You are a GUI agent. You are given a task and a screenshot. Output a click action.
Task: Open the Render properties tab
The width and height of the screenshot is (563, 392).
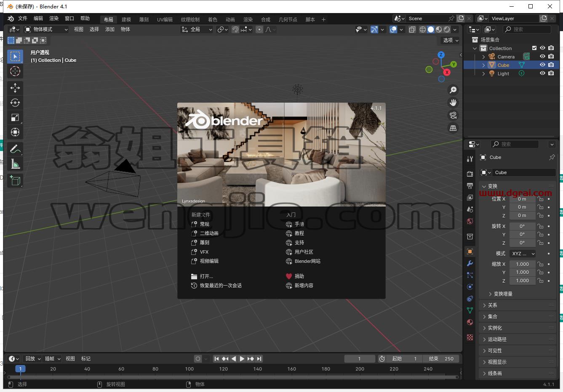pyautogui.click(x=470, y=174)
